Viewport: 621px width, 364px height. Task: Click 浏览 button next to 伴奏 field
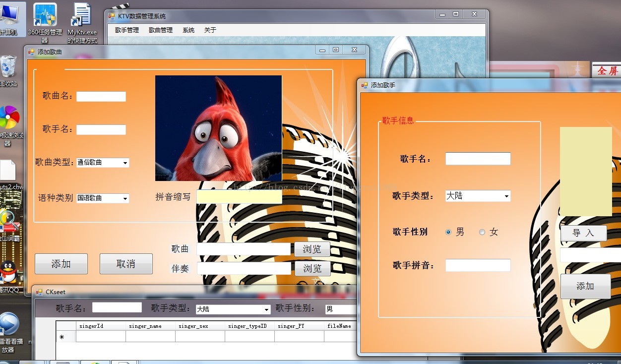click(x=312, y=268)
